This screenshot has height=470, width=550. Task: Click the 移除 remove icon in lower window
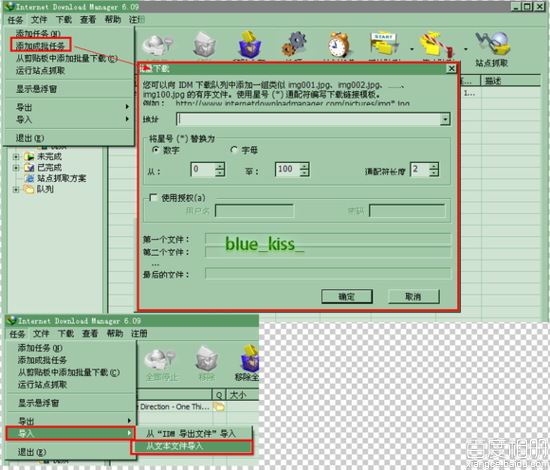click(x=206, y=363)
